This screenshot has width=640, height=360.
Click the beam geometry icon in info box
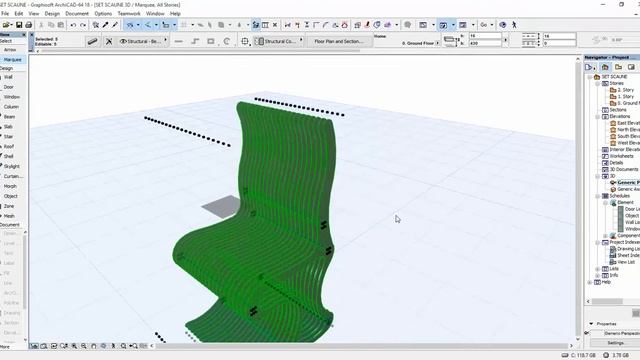click(93, 41)
